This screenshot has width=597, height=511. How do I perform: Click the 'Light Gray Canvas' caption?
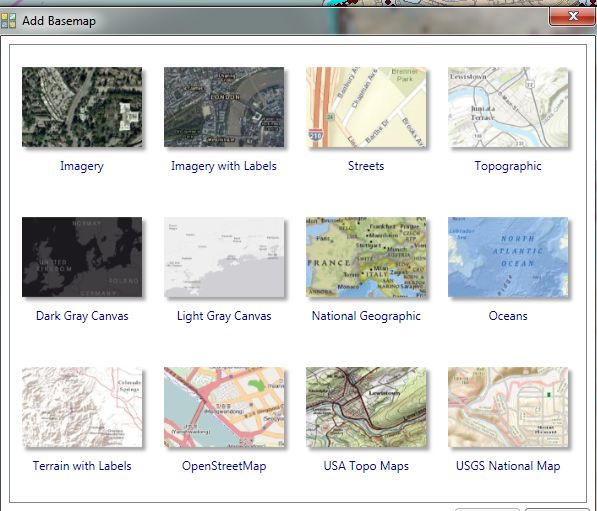coord(224,316)
